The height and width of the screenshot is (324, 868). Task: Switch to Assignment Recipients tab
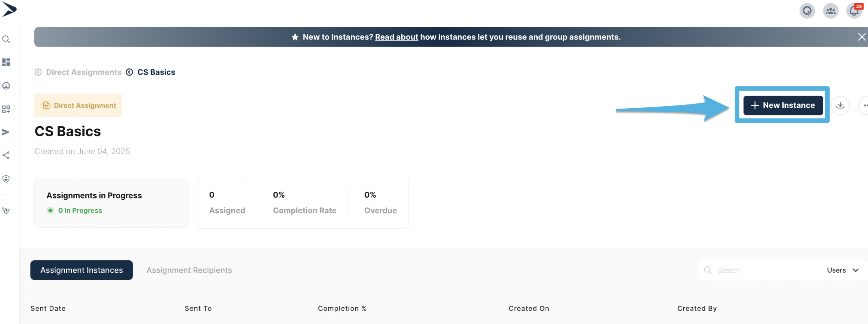(189, 270)
